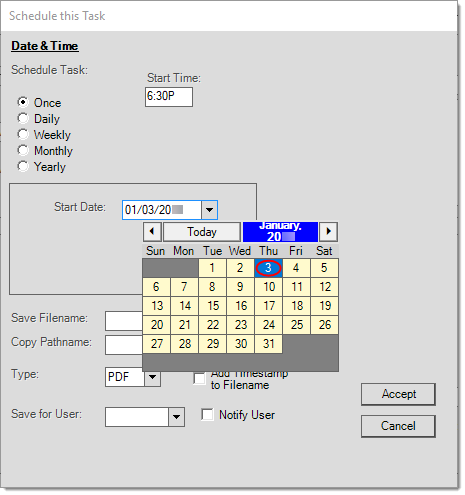Viewport: 465px width, 495px height.
Task: Choose day 15 in calendar
Action: pos(212,306)
